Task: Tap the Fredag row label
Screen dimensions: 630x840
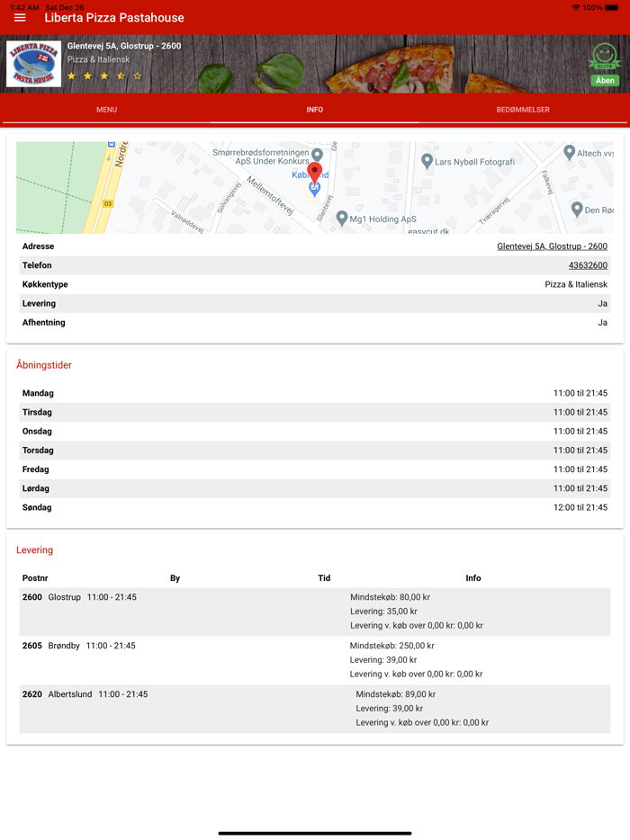Action: (x=35, y=469)
